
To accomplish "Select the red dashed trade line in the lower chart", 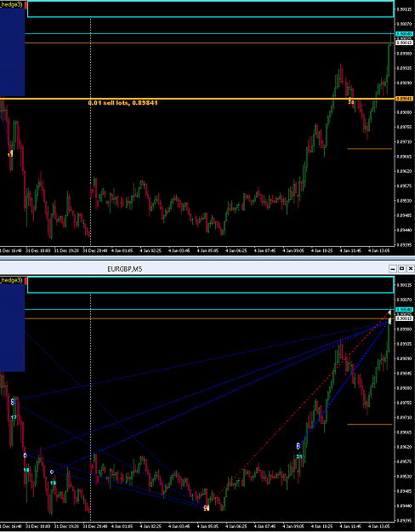I will point(298,409).
